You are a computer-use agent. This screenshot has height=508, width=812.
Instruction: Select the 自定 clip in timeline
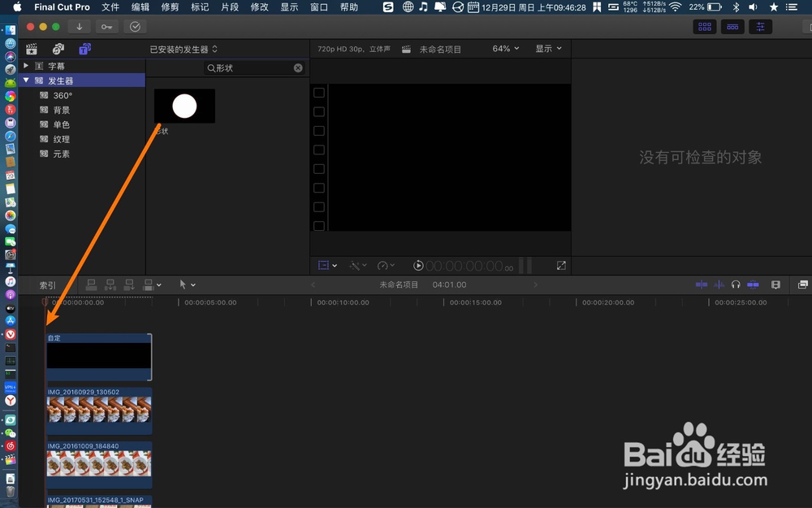coord(99,357)
